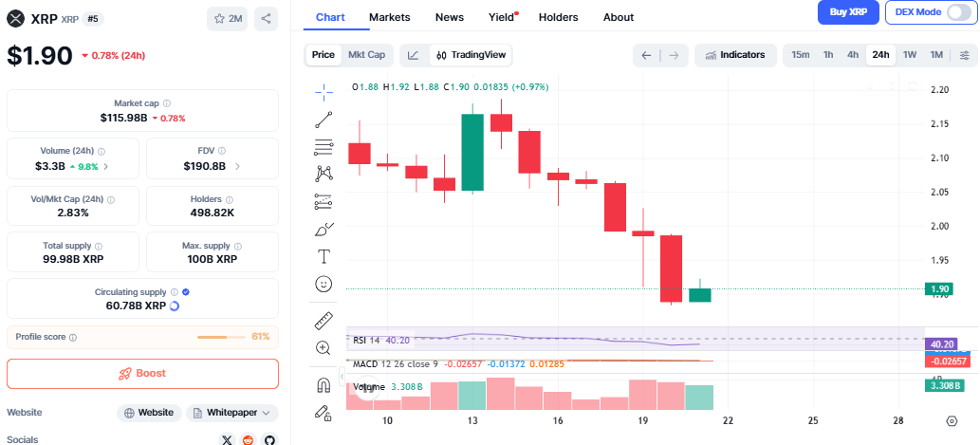Screen dimensions: 980x445
Task: Pick the ruler measure tool
Action: tap(324, 321)
